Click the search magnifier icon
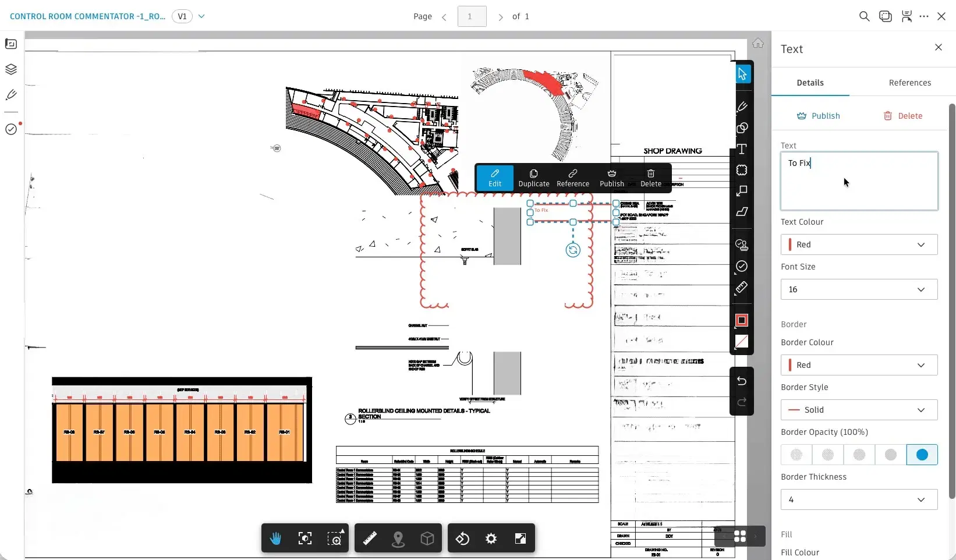 click(x=865, y=16)
